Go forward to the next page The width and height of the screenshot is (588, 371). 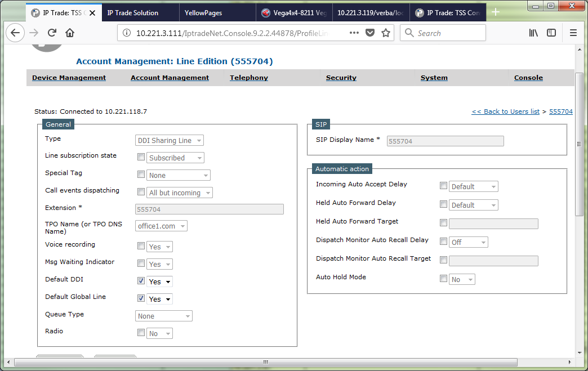[x=34, y=33]
